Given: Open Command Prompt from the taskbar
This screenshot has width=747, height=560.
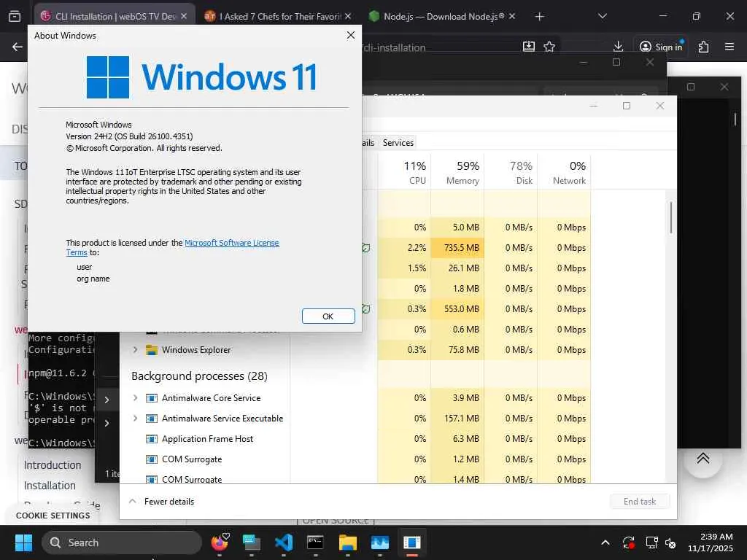Looking at the screenshot, I should pos(315,542).
